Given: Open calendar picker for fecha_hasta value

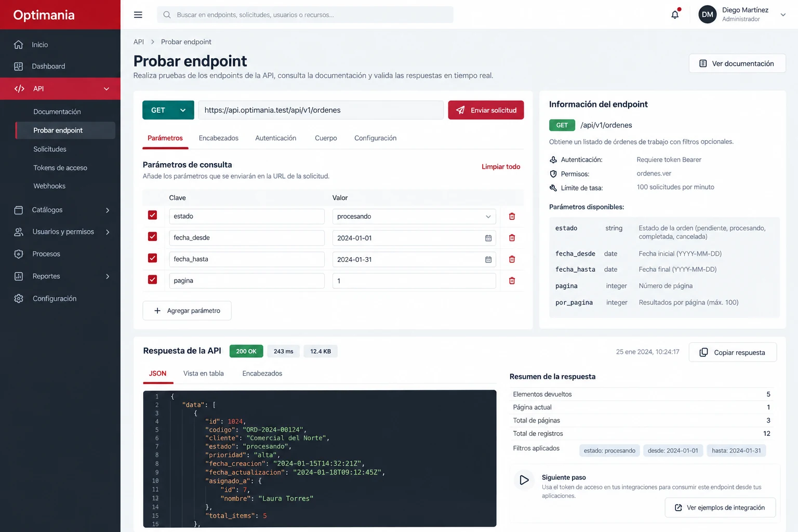Looking at the screenshot, I should tap(488, 259).
